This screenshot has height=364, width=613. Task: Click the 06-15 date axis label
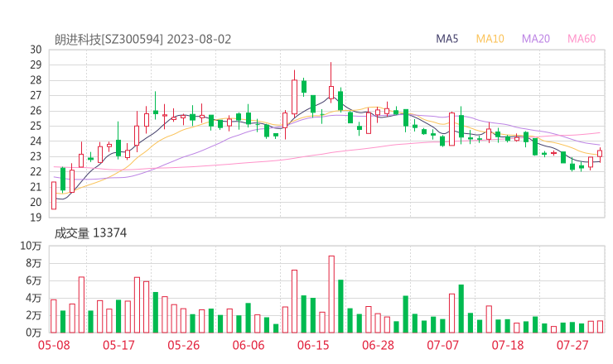point(313,345)
